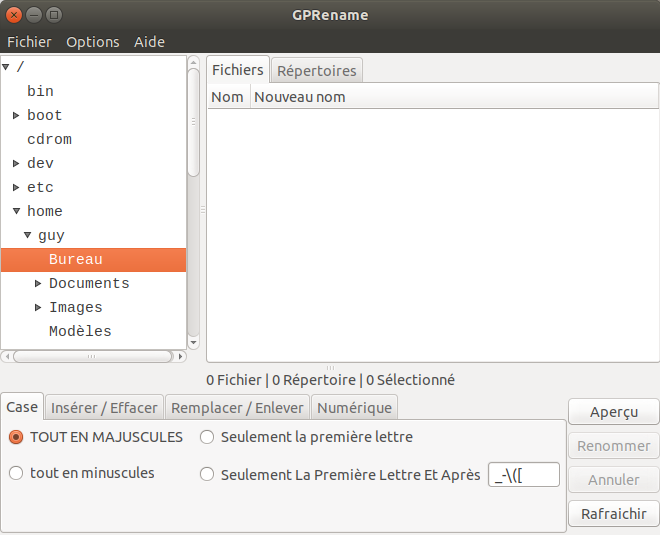Open the Options menu
The height and width of the screenshot is (535, 660).
pos(92,42)
